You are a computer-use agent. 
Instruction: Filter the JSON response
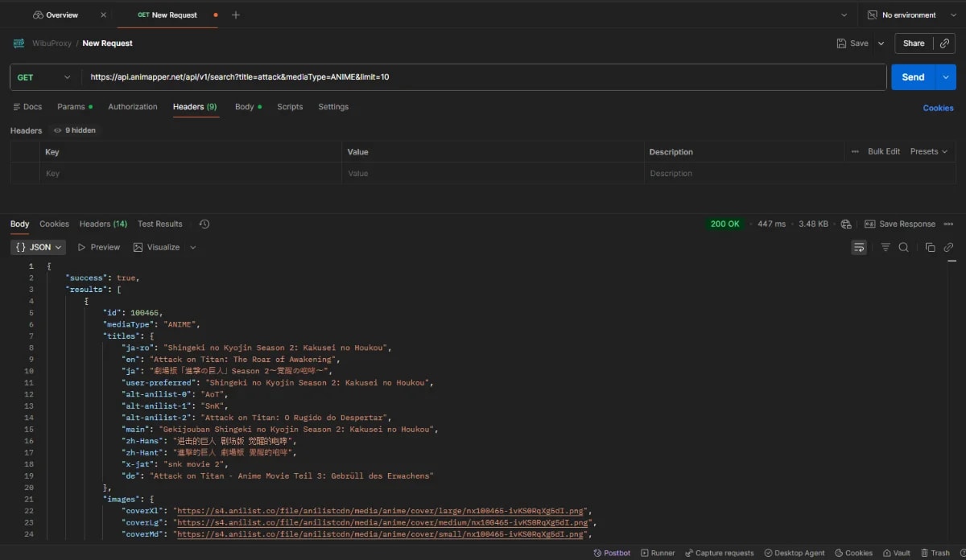click(x=884, y=247)
